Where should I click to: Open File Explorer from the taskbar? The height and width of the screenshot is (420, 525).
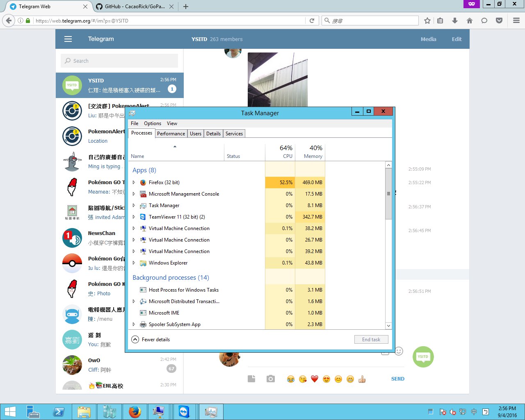[84, 412]
